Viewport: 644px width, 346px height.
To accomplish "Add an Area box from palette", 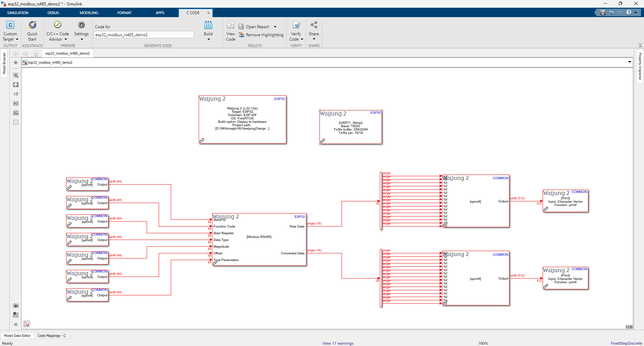I will coord(16,122).
